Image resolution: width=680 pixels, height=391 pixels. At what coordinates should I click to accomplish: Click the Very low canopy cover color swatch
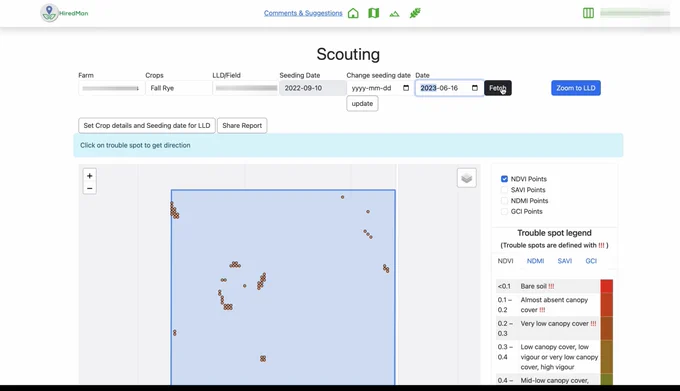606,328
